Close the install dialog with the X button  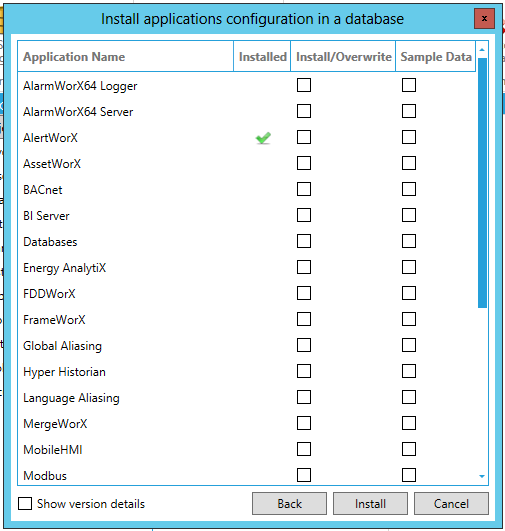click(484, 19)
